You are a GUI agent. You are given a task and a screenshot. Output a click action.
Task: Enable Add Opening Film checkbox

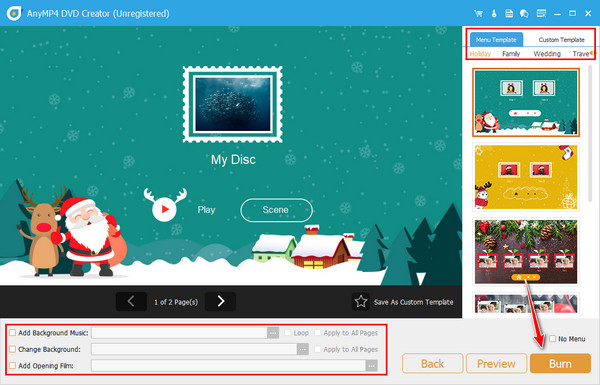[13, 365]
